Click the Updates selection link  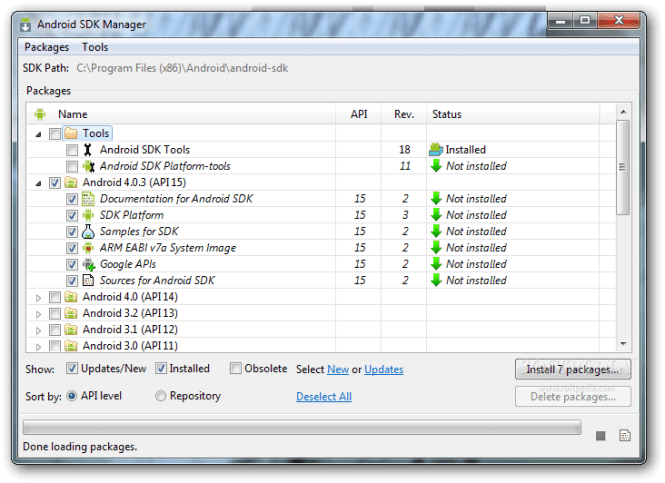(384, 369)
